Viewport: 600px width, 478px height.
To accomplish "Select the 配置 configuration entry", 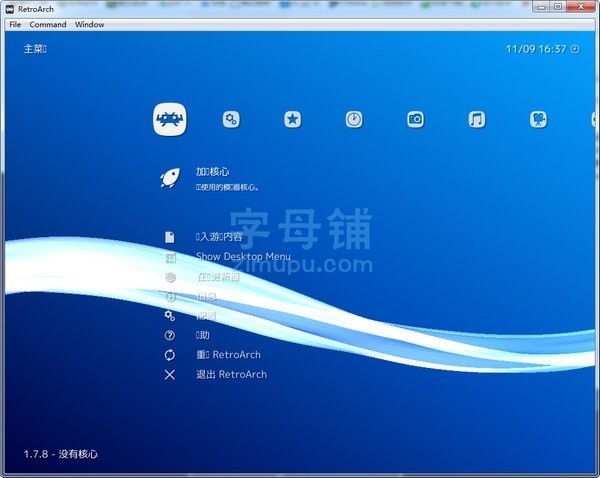I will pyautogui.click(x=207, y=316).
